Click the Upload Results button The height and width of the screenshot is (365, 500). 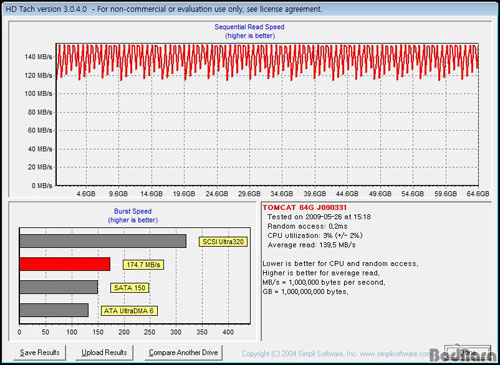point(104,353)
